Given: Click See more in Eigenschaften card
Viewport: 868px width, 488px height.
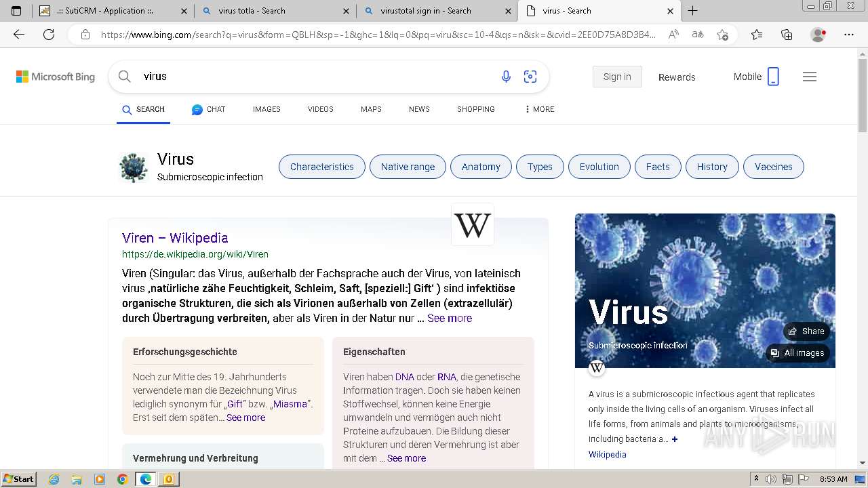Looking at the screenshot, I should coord(406,458).
